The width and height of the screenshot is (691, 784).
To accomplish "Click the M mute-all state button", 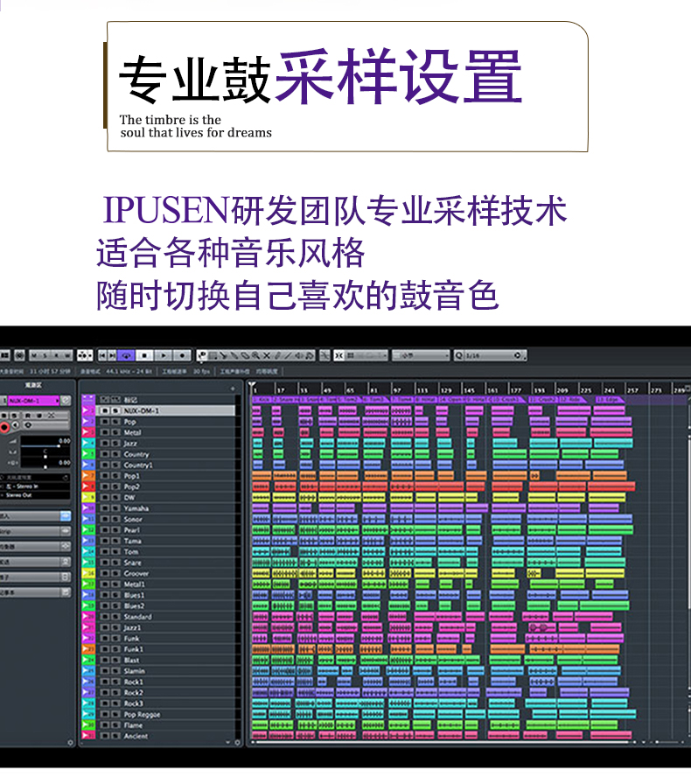I will tap(34, 355).
